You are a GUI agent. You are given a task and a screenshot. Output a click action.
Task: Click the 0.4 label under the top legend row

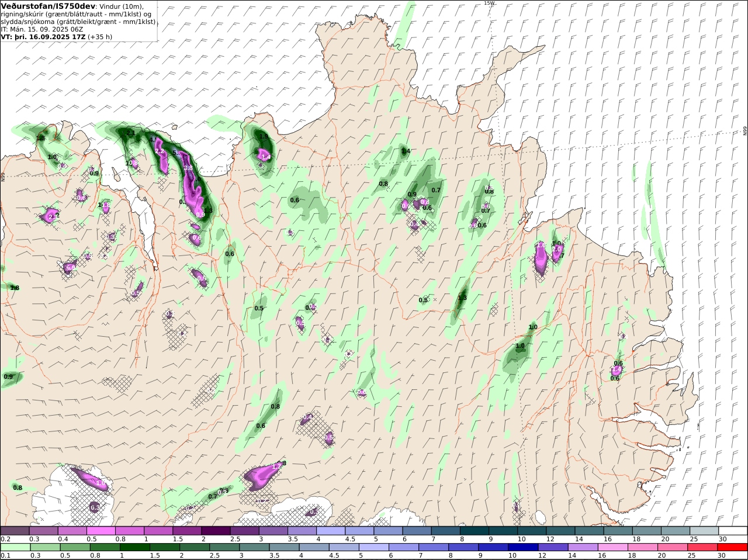pos(63,539)
